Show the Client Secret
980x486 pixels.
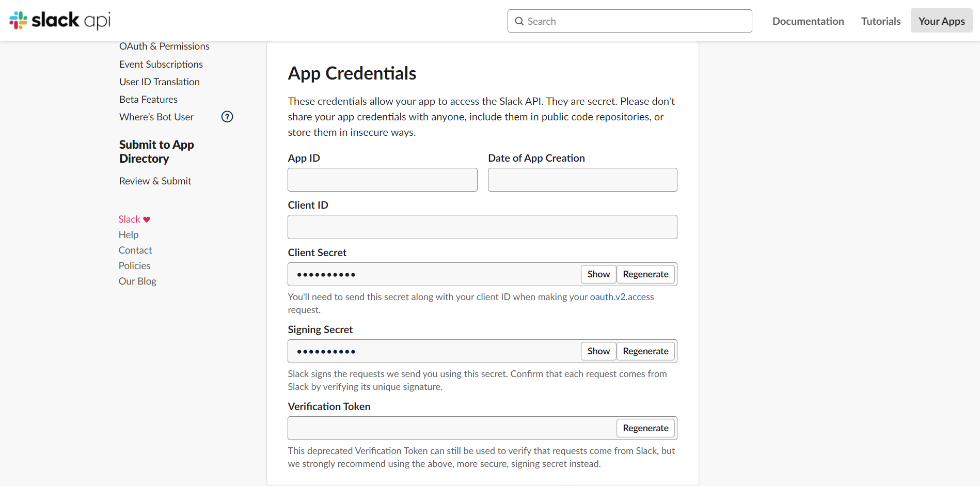598,274
